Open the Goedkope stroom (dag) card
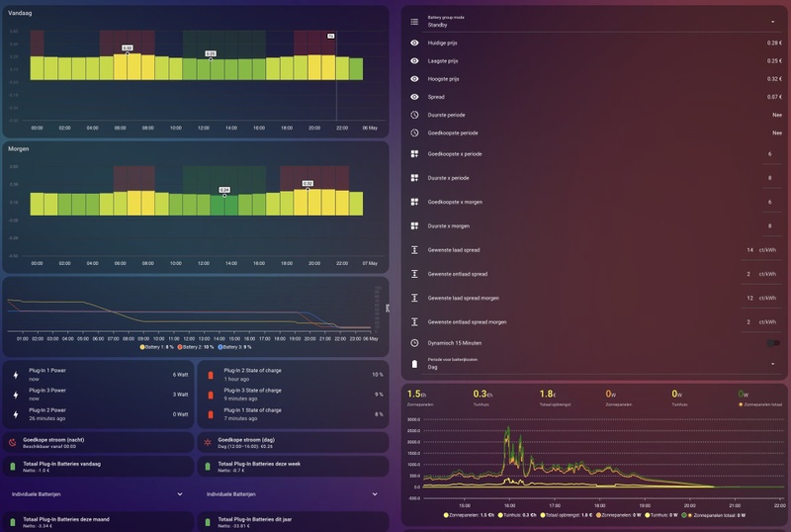Viewport: 791px width, 532px height. coord(293,443)
